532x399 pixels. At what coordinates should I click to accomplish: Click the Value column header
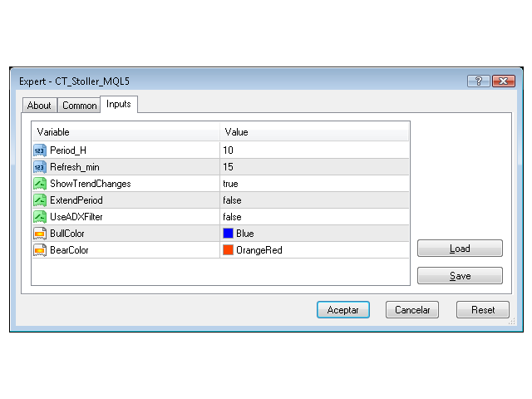tap(314, 132)
